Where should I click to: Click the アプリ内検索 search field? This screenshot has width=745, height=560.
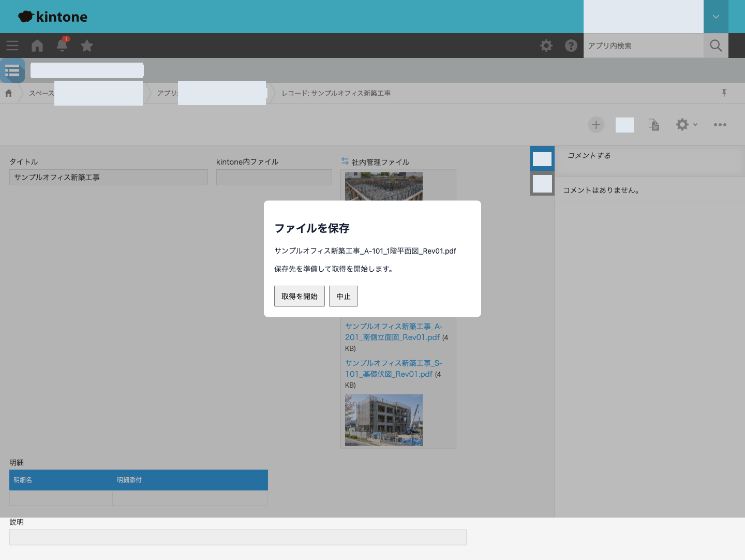644,46
